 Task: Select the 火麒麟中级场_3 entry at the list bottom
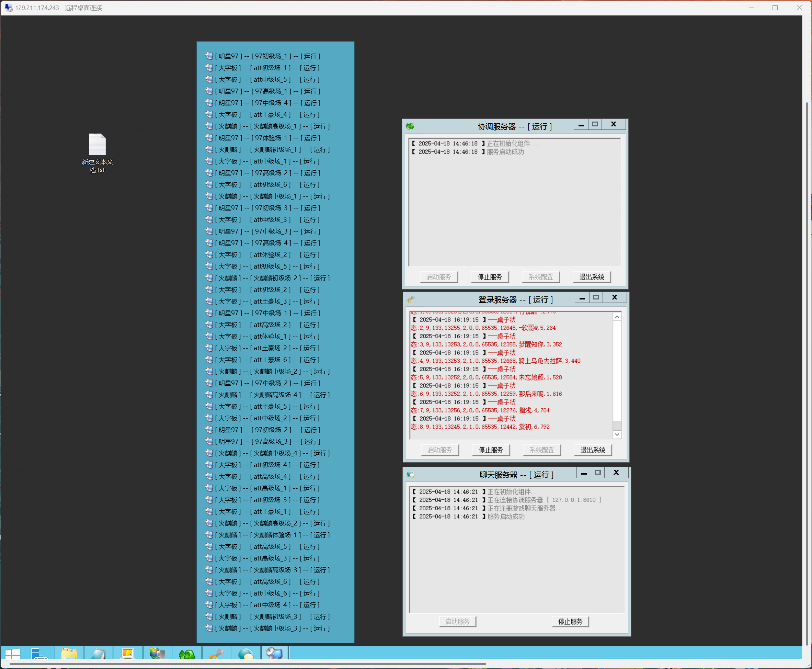tap(272, 628)
